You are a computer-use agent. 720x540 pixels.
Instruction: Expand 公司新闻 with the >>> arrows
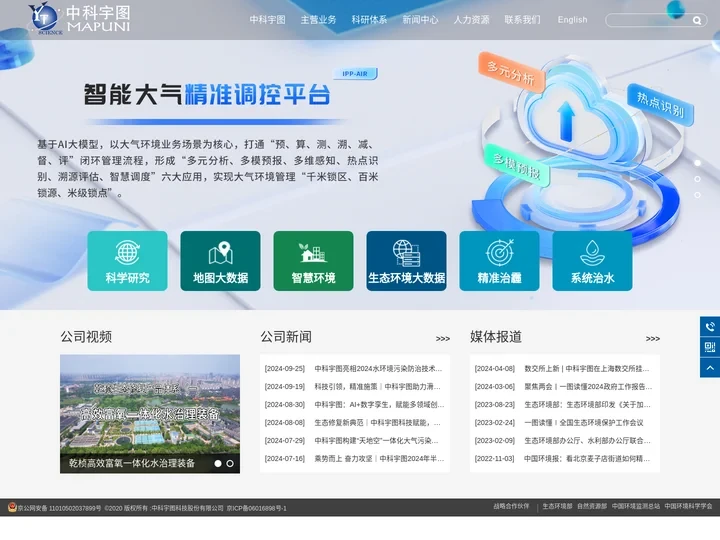tap(443, 339)
